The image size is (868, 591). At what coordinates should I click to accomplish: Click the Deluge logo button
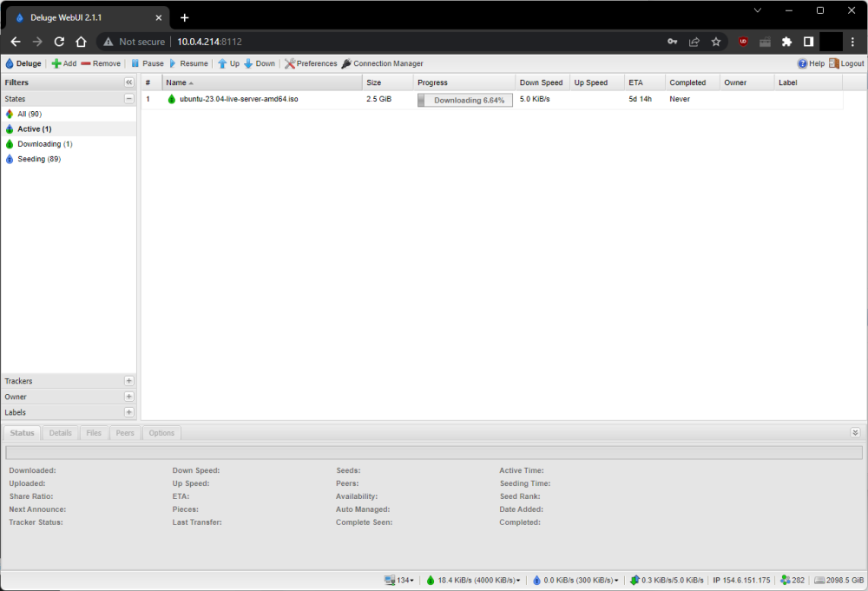(23, 63)
